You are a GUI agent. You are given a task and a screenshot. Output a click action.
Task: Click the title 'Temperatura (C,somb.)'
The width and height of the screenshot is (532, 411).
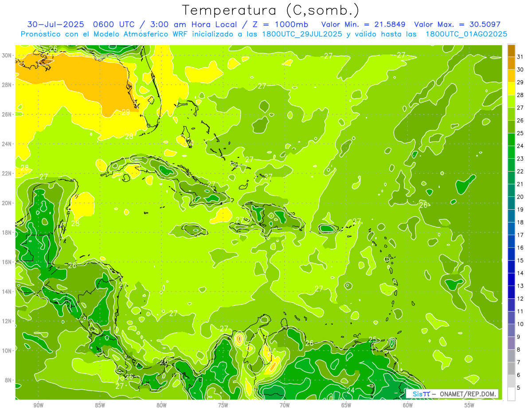271,10
